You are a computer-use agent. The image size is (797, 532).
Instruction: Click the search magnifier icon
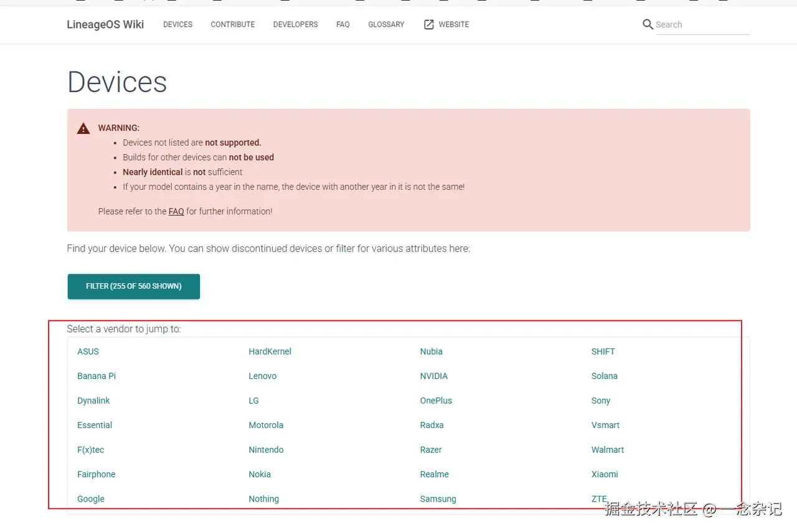(x=648, y=24)
